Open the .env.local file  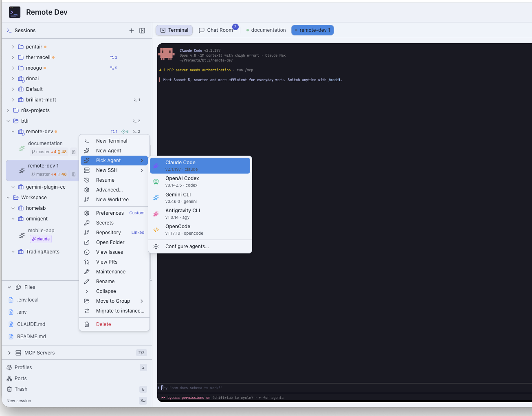tap(28, 300)
